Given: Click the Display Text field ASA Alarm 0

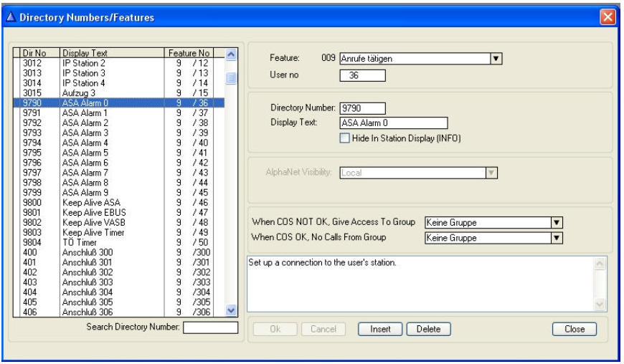Looking at the screenshot, I should [394, 123].
